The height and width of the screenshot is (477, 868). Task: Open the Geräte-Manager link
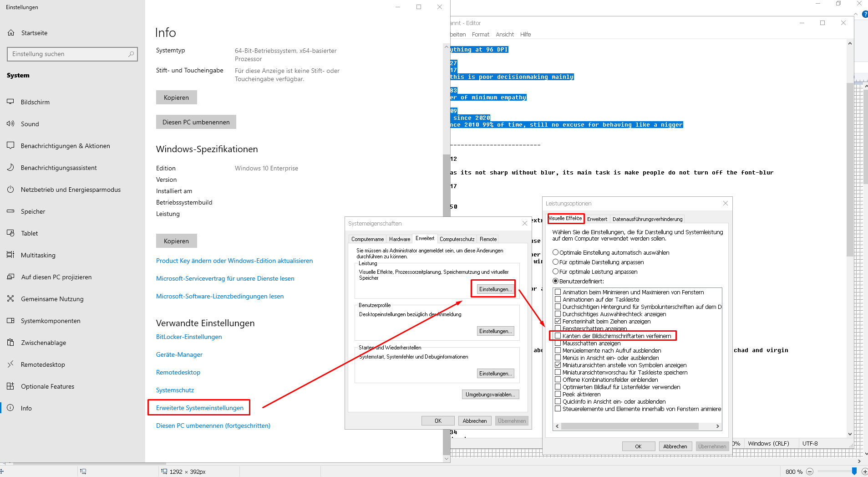pos(179,354)
